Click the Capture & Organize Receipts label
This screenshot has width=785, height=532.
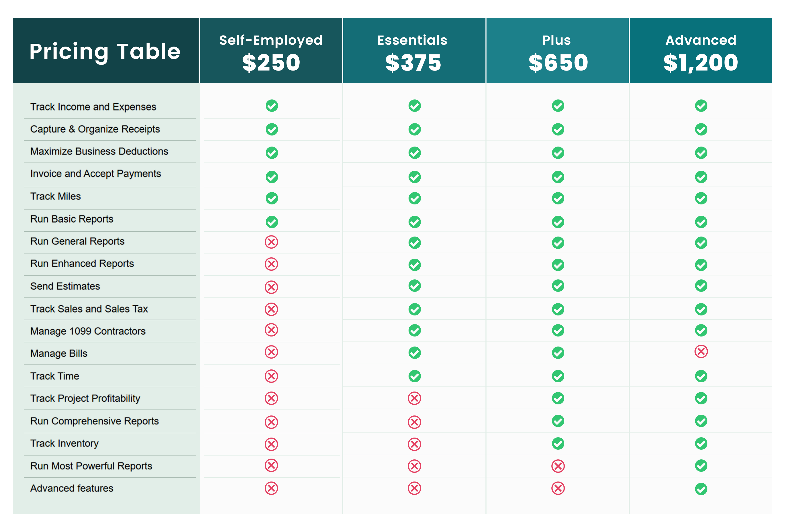tap(95, 129)
